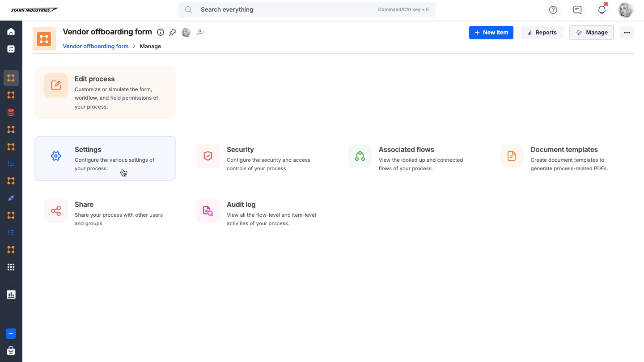
Task: Open the help question mark icon
Action: point(553,10)
